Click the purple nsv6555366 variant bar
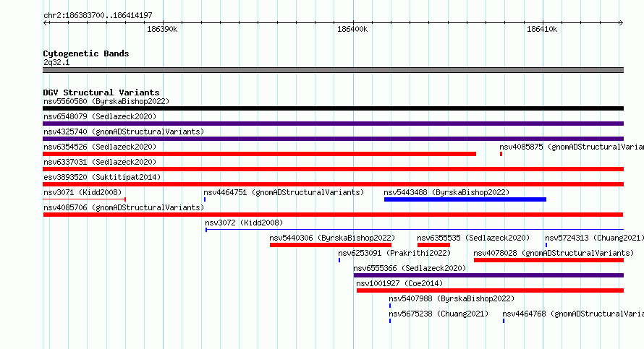 coord(488,275)
